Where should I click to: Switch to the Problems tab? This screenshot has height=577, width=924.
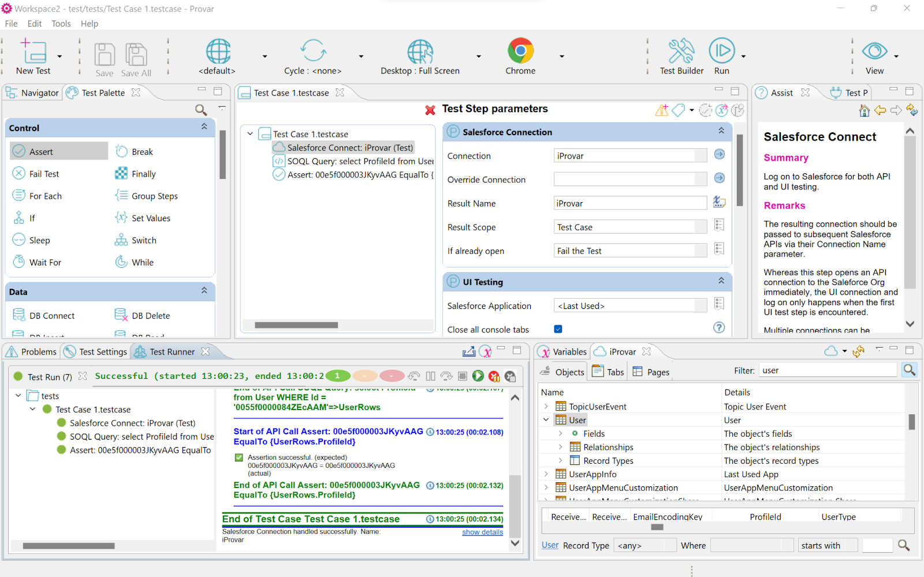tap(32, 352)
